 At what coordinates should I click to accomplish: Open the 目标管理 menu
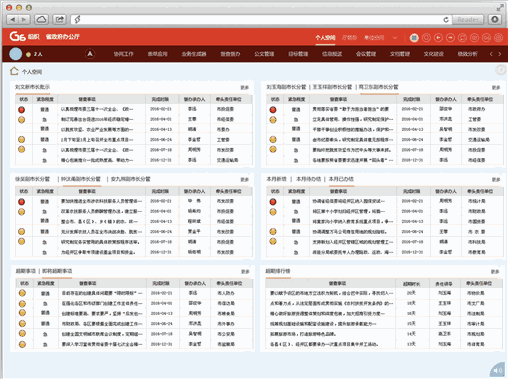point(298,54)
